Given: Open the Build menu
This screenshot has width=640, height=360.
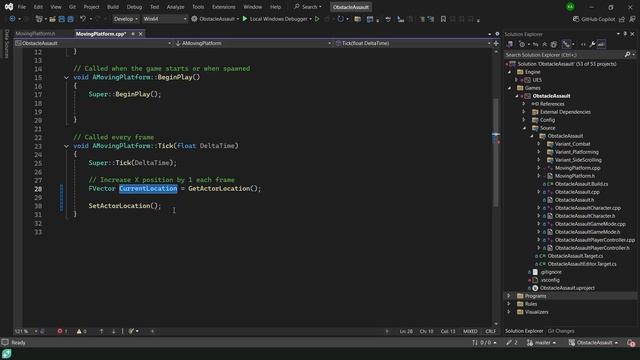Looking at the screenshot, I should point(113,7).
